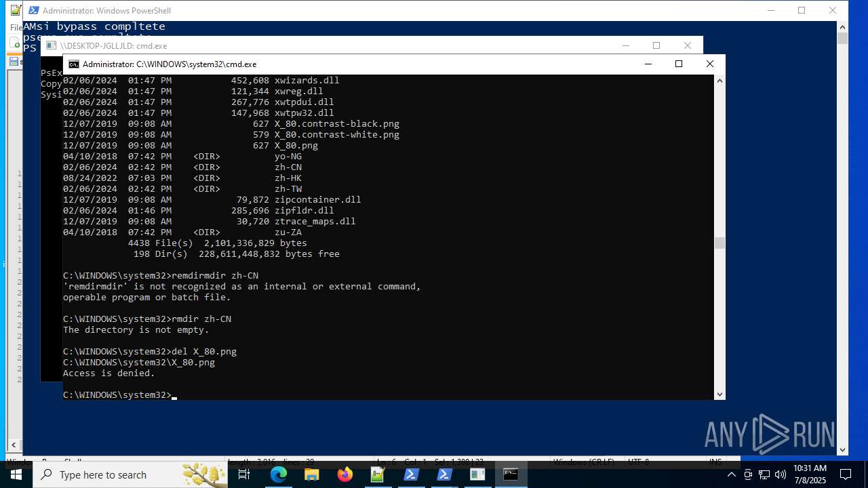Screen dimensions: 868x488
Task: Click 'X_80.contrast-black.png' listing row
Action: coord(231,123)
